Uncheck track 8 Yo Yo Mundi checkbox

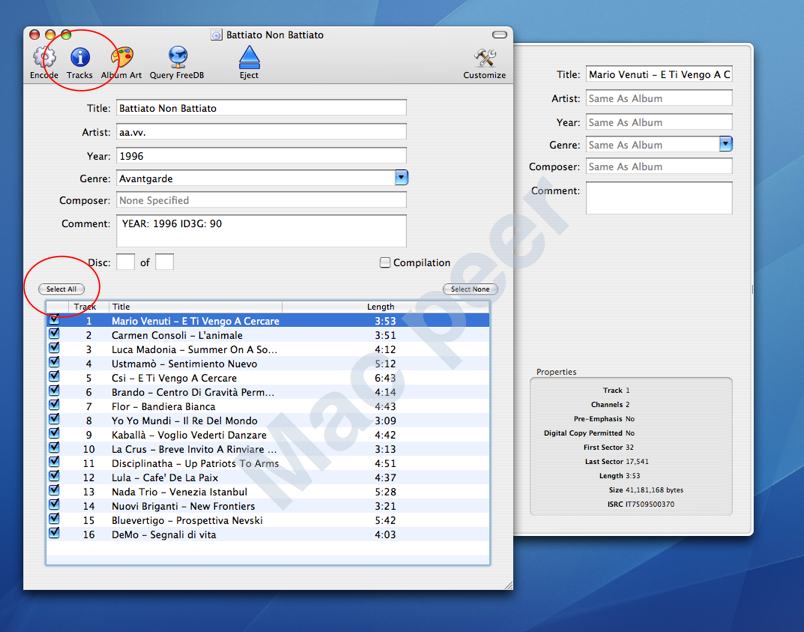click(x=54, y=420)
